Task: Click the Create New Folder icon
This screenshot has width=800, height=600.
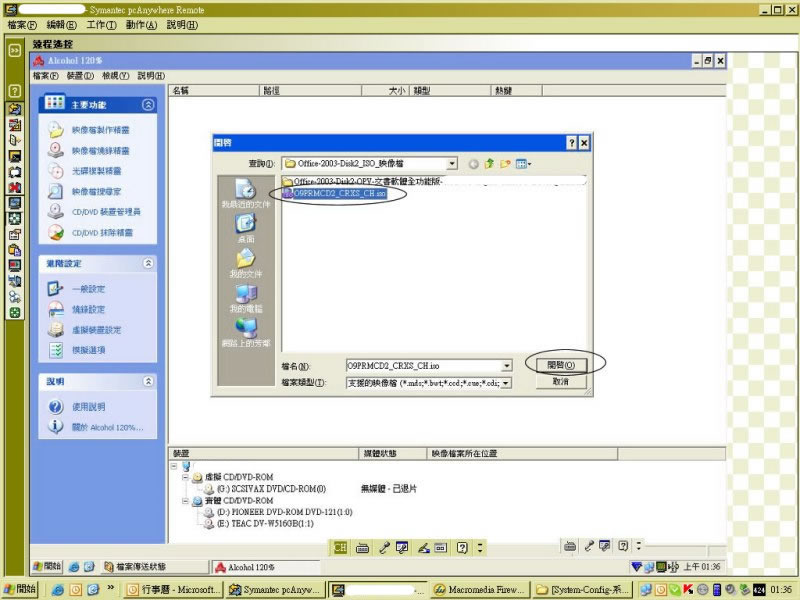Action: (505, 163)
